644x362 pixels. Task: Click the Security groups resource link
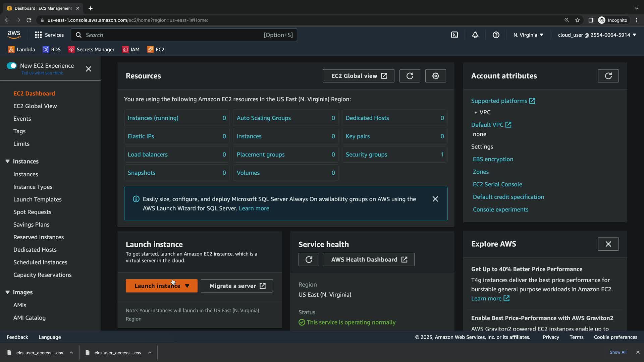click(366, 155)
